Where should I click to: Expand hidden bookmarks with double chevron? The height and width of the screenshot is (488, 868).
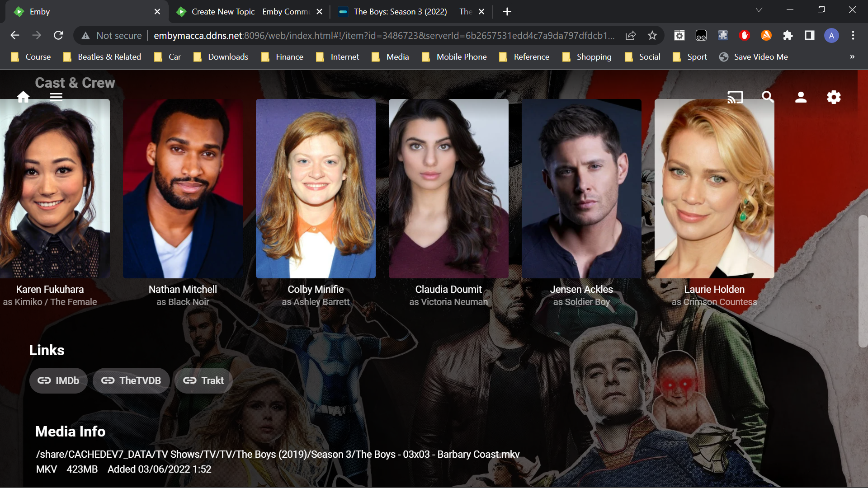tap(852, 57)
